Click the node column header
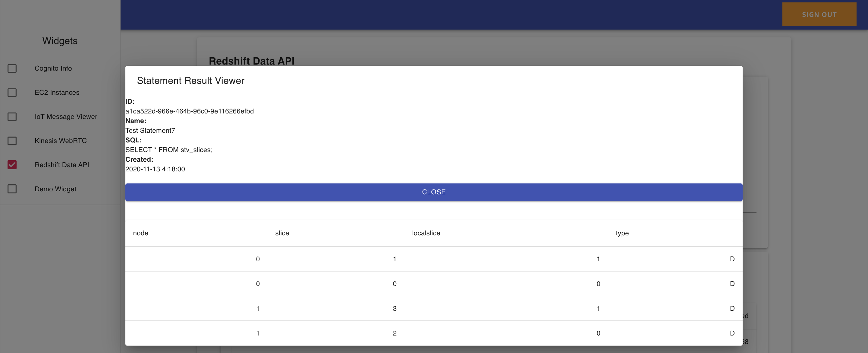This screenshot has width=868, height=353. 140,233
